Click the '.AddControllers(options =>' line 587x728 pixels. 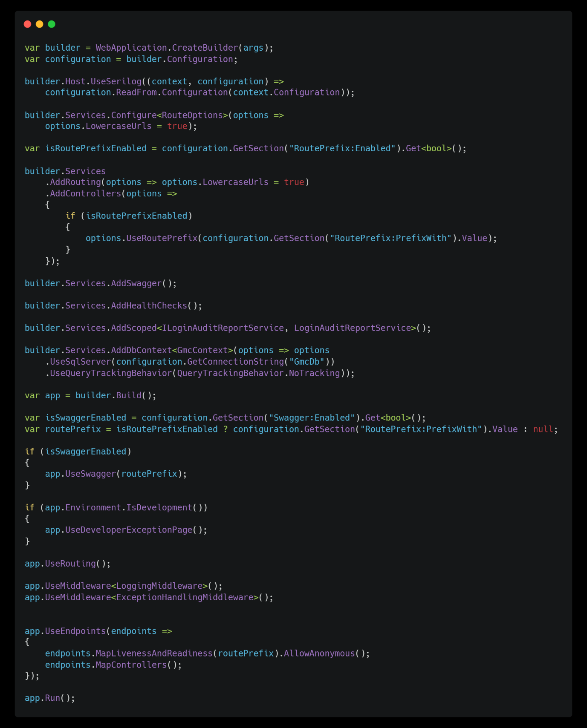click(111, 194)
